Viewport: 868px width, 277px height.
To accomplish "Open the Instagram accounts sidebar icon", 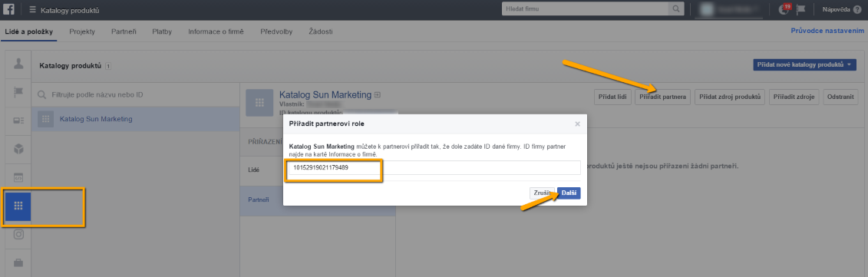I will [x=18, y=234].
